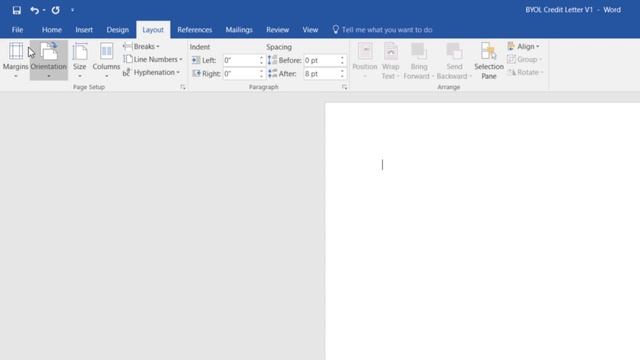This screenshot has height=360, width=640.
Task: Open the View tab
Action: [x=310, y=30]
